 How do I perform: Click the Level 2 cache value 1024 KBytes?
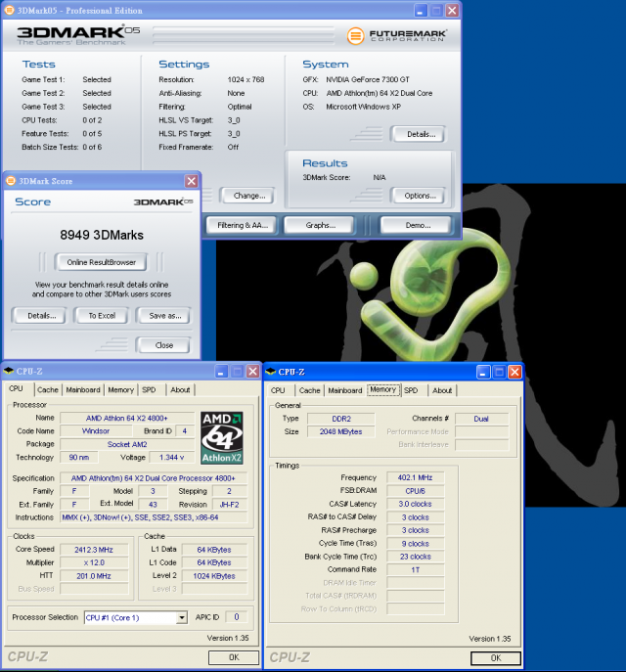coord(214,576)
